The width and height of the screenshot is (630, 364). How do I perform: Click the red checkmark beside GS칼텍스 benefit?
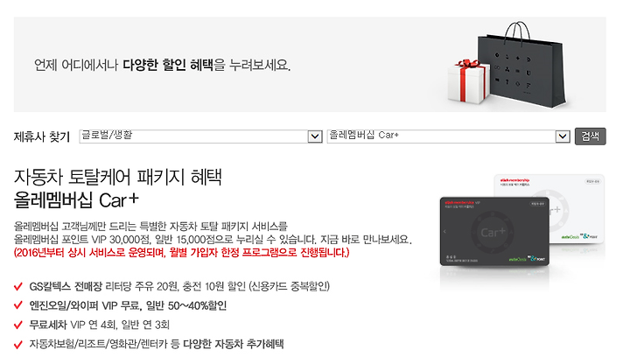pyautogui.click(x=18, y=286)
